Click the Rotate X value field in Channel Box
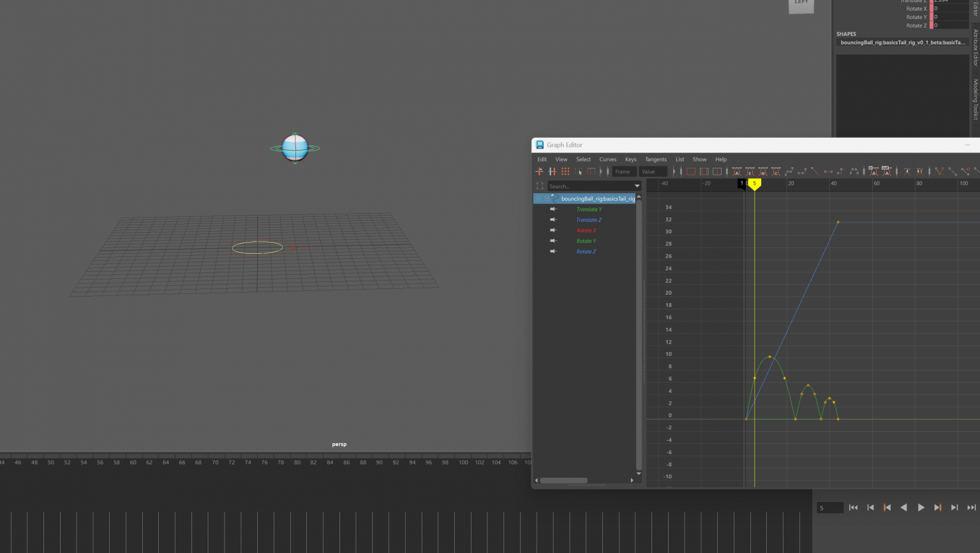Viewport: 980px width, 553px height. coord(951,9)
